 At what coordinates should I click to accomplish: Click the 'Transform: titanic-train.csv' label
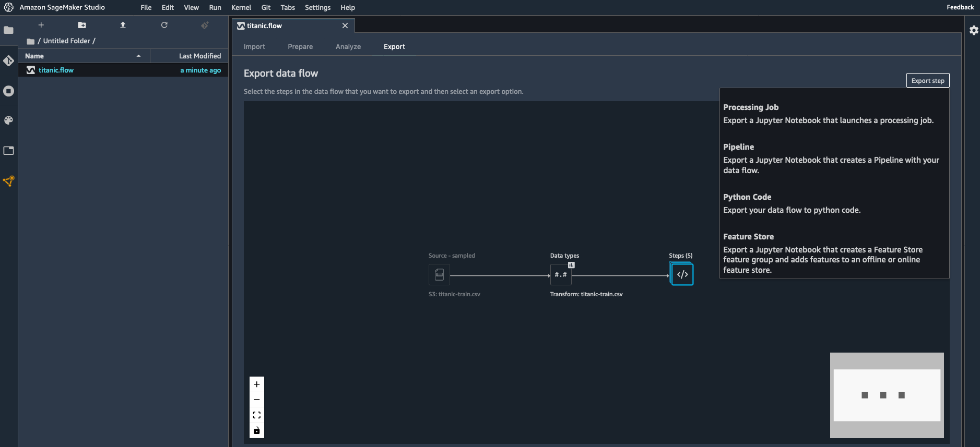pyautogui.click(x=586, y=294)
